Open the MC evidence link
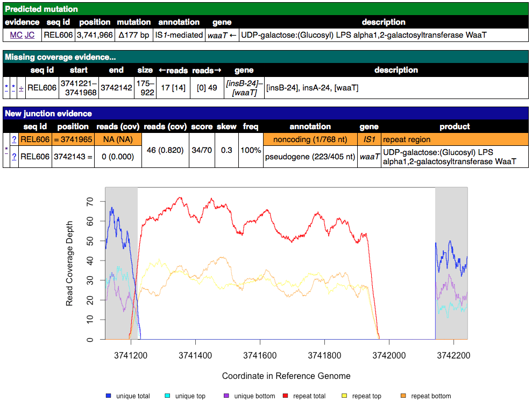 [x=16, y=35]
